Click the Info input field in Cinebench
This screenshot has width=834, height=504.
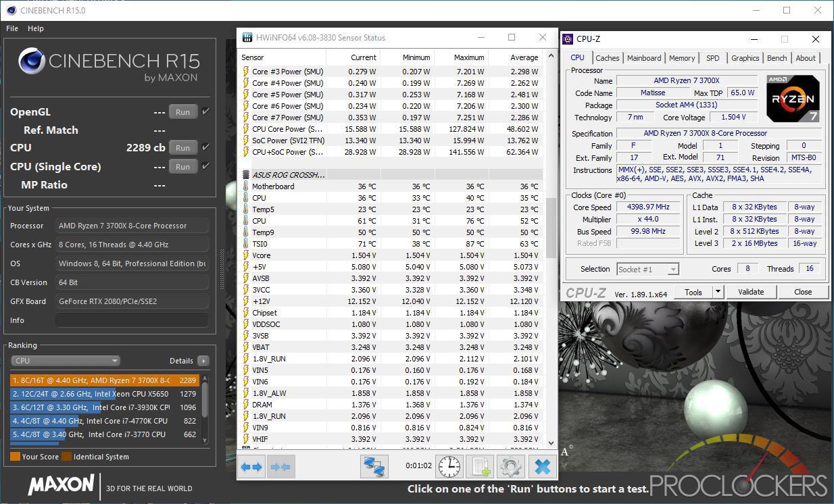pyautogui.click(x=132, y=320)
